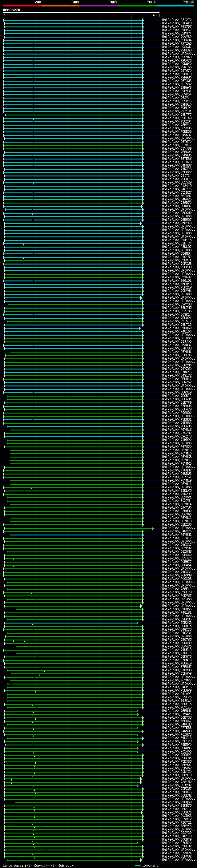The image size is (197, 868).
Task: Click the red 20% identity legend segment
Action: tap(22, 6)
